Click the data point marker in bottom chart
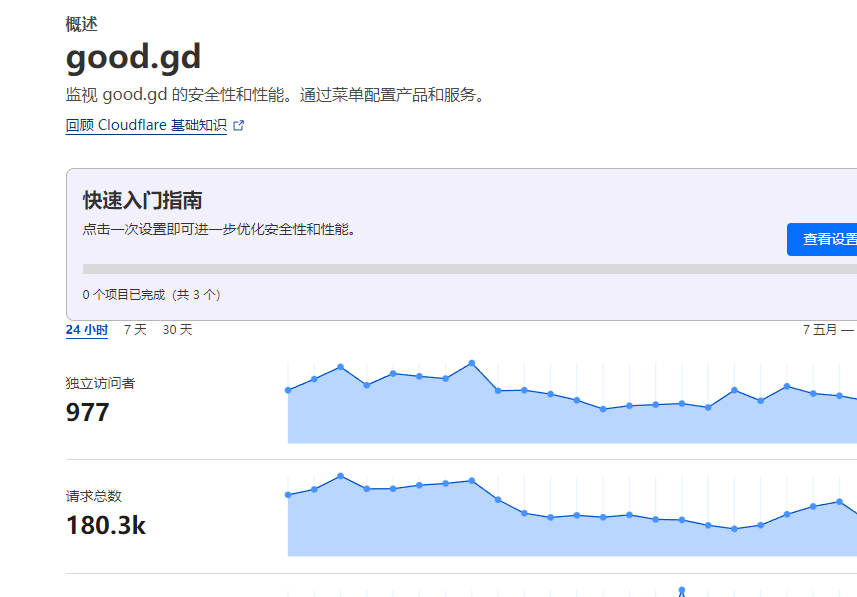 pos(682,591)
